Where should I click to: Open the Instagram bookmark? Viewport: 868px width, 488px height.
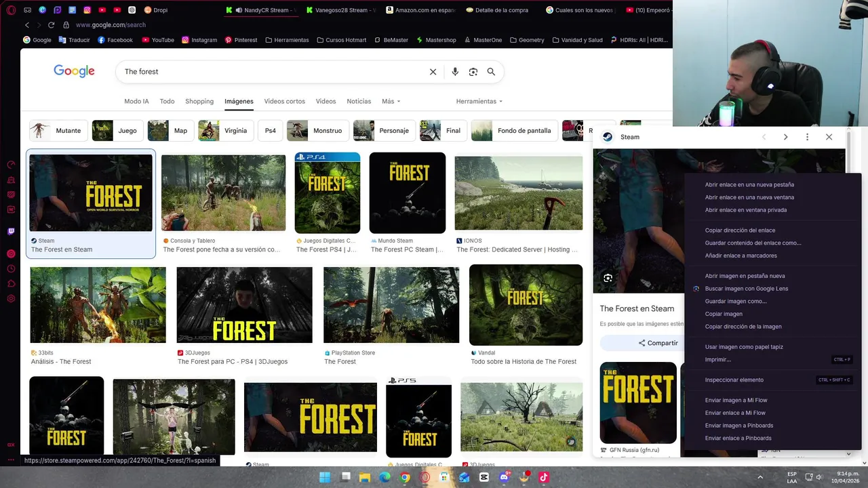(199, 40)
